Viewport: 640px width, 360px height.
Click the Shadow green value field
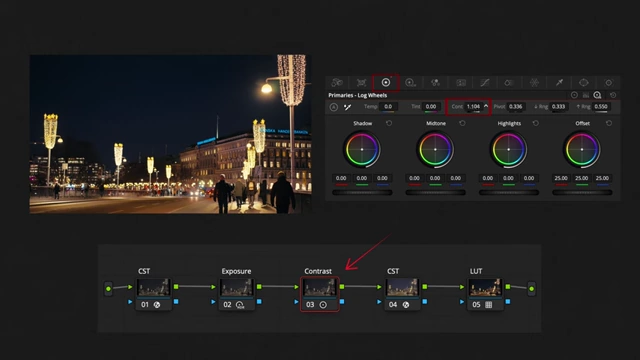point(362,178)
